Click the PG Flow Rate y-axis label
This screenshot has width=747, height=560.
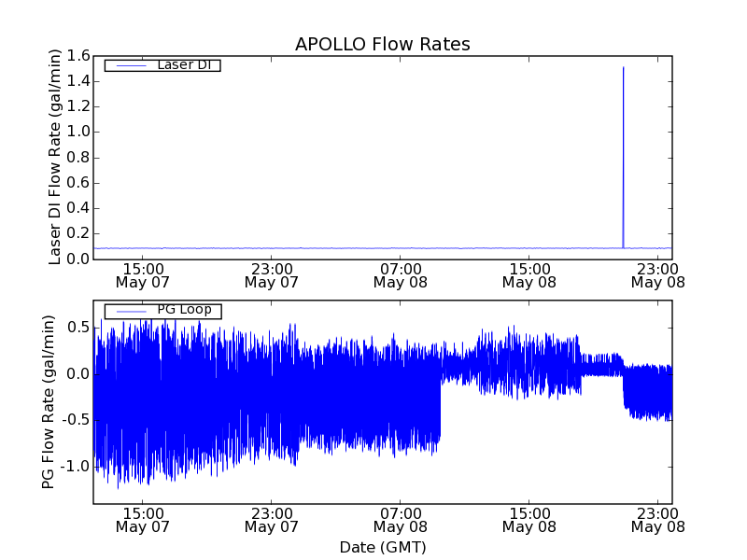(48, 401)
